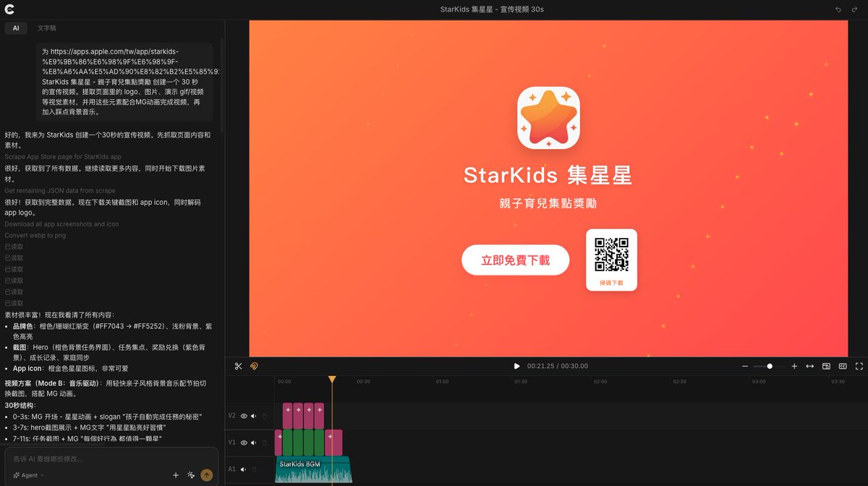Click the 親子育兒集點奬勵 subtitle in preview
The height and width of the screenshot is (486, 868).
[x=548, y=203]
